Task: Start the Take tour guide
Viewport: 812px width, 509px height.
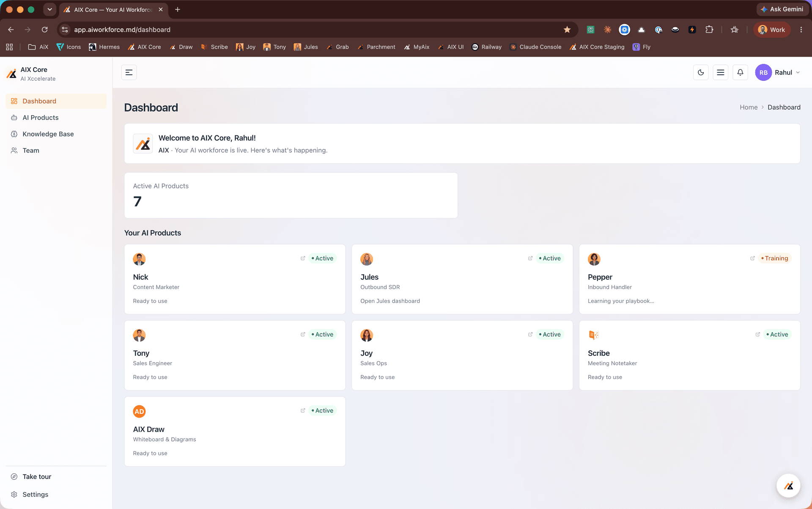Action: click(x=56, y=476)
